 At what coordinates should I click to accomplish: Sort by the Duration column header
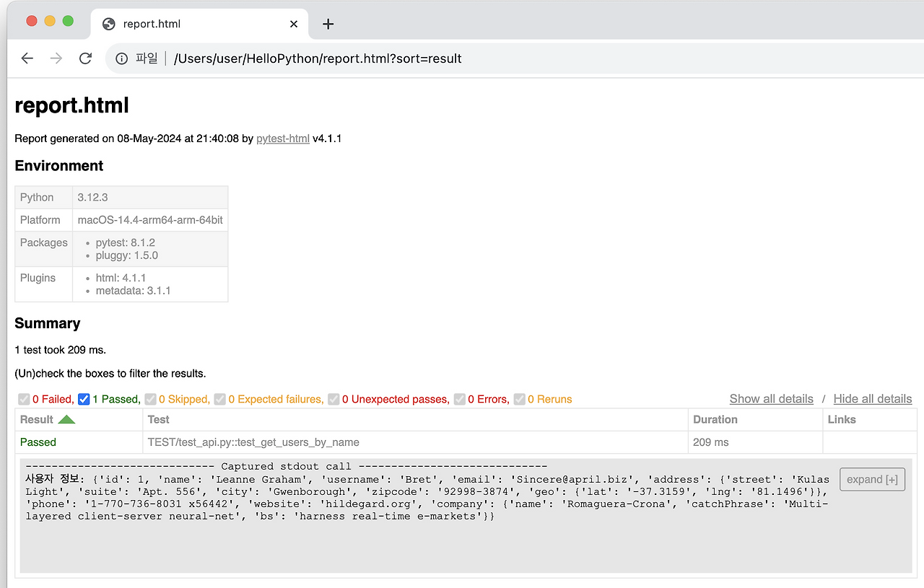tap(755, 420)
